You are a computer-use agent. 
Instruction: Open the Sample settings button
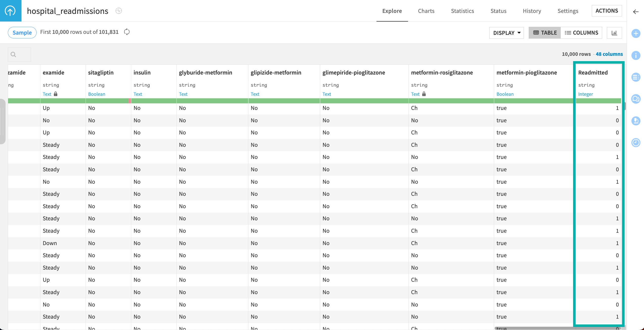pyautogui.click(x=22, y=32)
